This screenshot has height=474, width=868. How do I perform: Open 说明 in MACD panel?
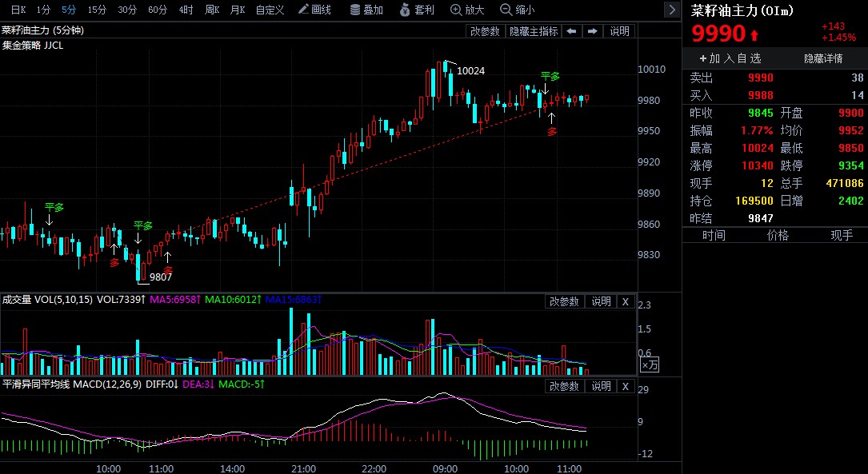coord(601,386)
